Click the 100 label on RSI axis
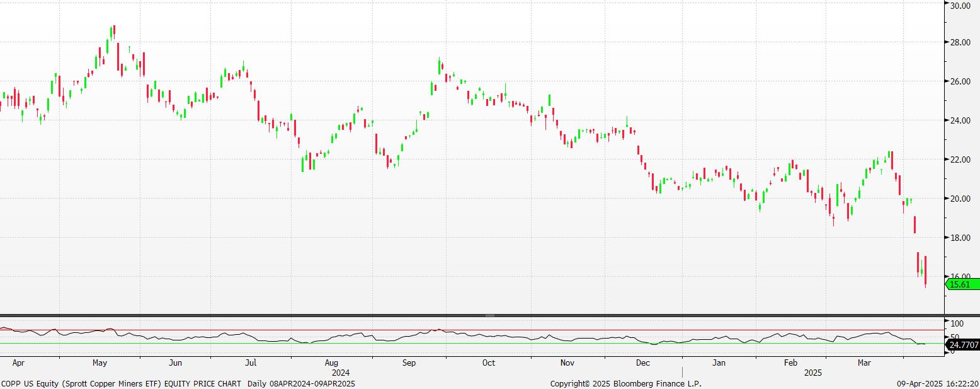This screenshot has width=980, height=389. tap(957, 323)
